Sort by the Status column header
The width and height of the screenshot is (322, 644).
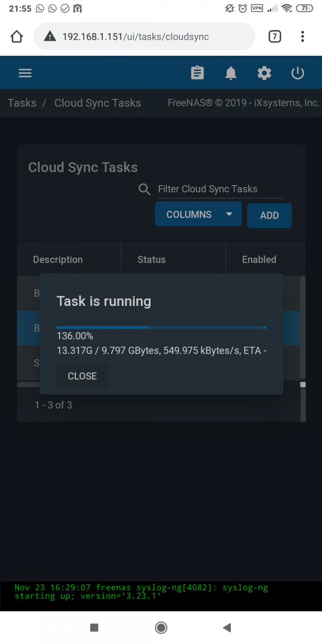coord(151,260)
